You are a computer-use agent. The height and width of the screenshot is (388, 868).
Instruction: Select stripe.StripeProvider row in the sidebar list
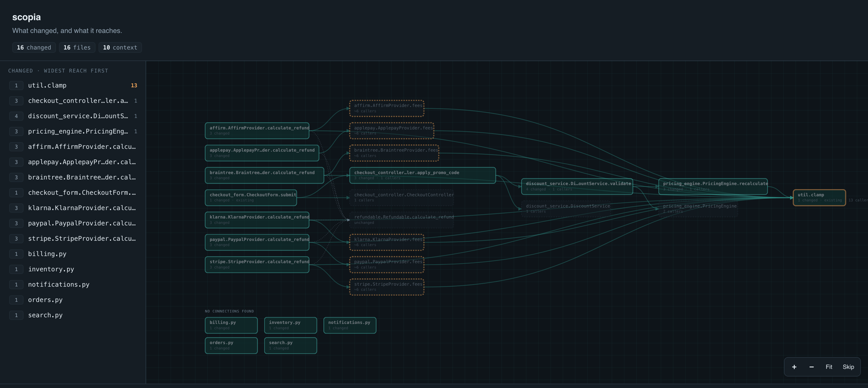73,239
